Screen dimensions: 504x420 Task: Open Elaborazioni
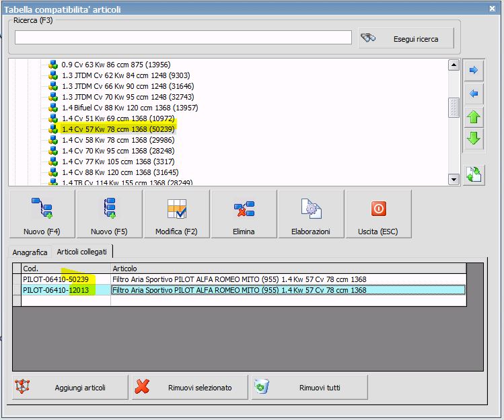coord(311,214)
